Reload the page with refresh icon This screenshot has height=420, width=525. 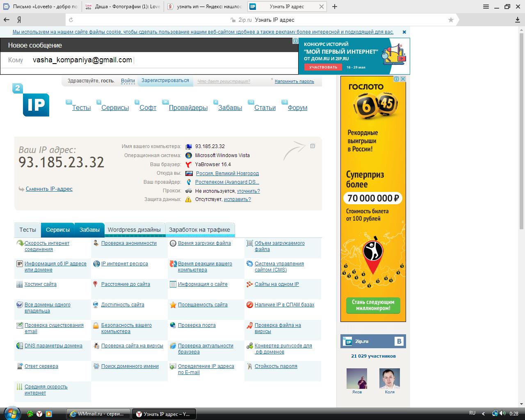(71, 20)
